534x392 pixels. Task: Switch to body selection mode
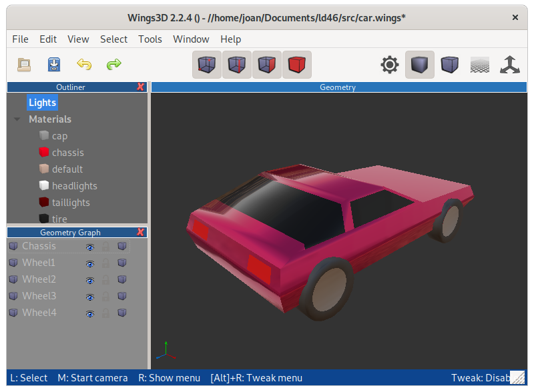pyautogui.click(x=296, y=65)
